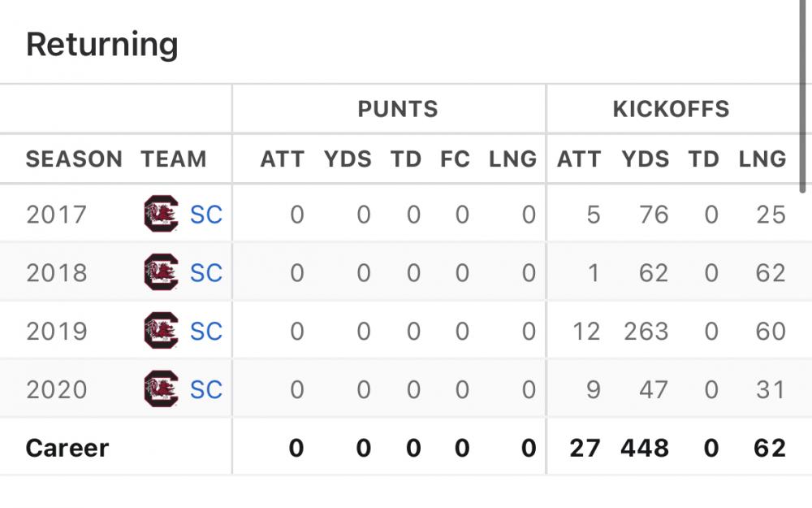The width and height of the screenshot is (812, 508).
Task: Click the South Carolina logo in 2017 row
Action: tap(160, 215)
